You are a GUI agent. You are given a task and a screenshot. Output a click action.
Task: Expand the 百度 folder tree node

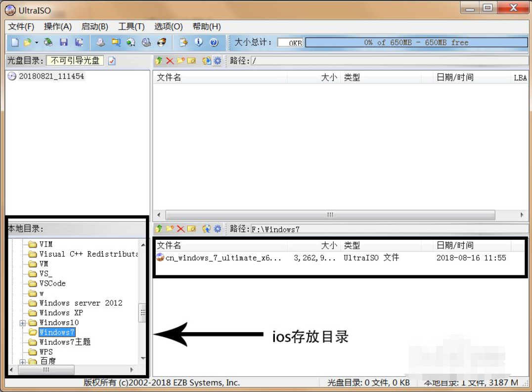(22, 362)
